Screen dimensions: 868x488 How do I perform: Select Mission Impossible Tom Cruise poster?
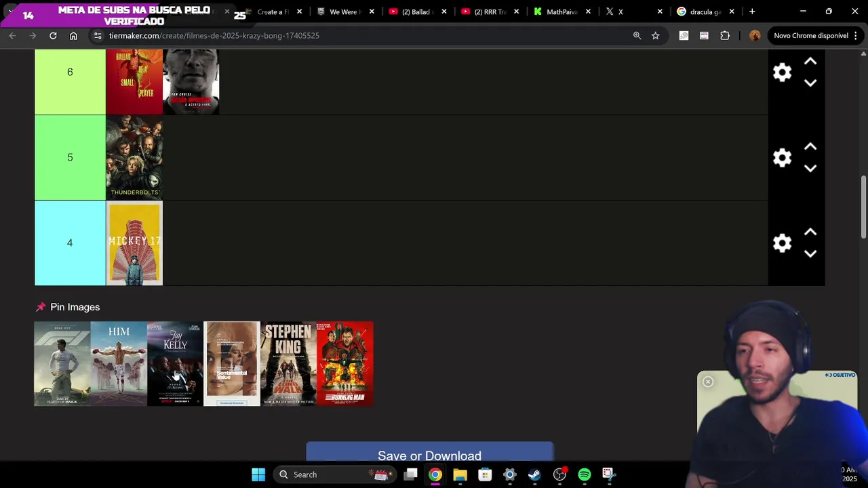(191, 81)
